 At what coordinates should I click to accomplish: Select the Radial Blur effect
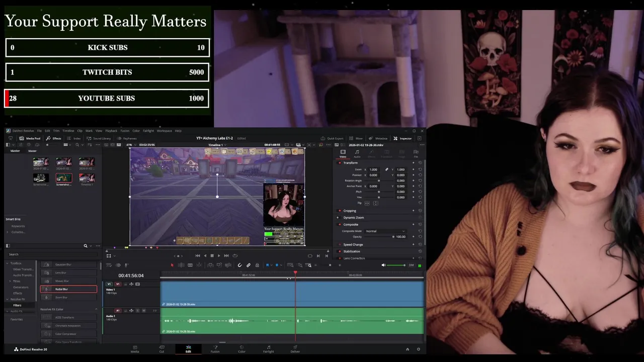coord(68,289)
